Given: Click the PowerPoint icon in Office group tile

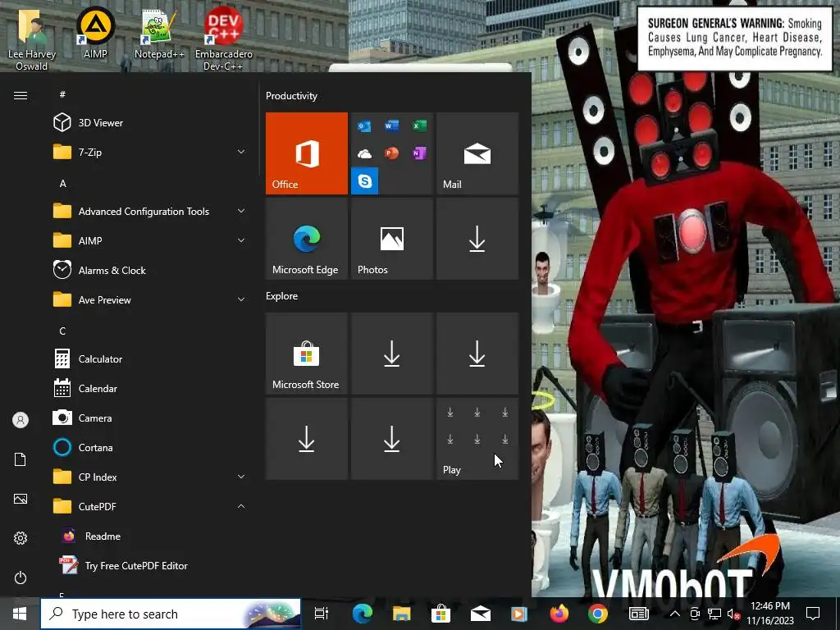Looking at the screenshot, I should click(x=391, y=153).
